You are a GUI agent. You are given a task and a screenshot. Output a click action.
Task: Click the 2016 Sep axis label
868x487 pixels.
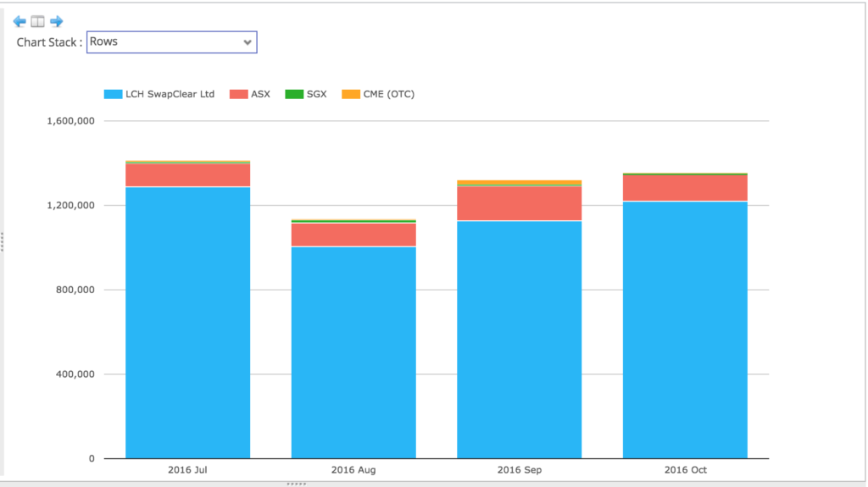(520, 470)
